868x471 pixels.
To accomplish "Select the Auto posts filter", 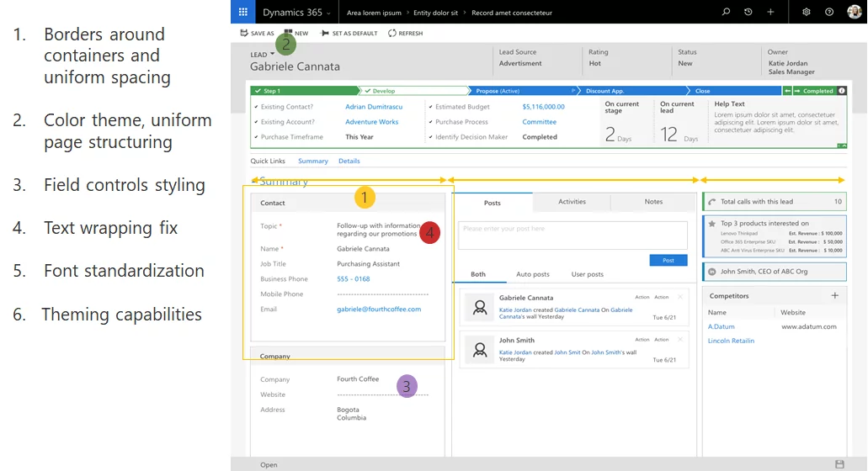I will click(533, 274).
